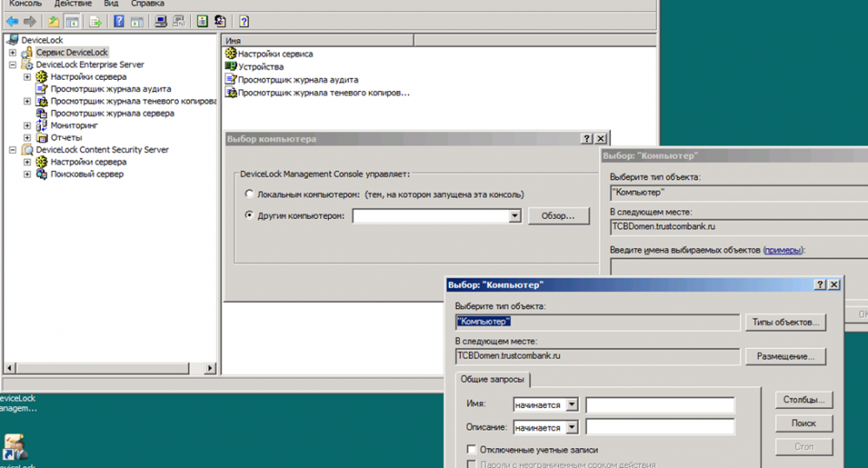Open the примеры link in the background dialog
This screenshot has width=868, height=468.
[783, 250]
